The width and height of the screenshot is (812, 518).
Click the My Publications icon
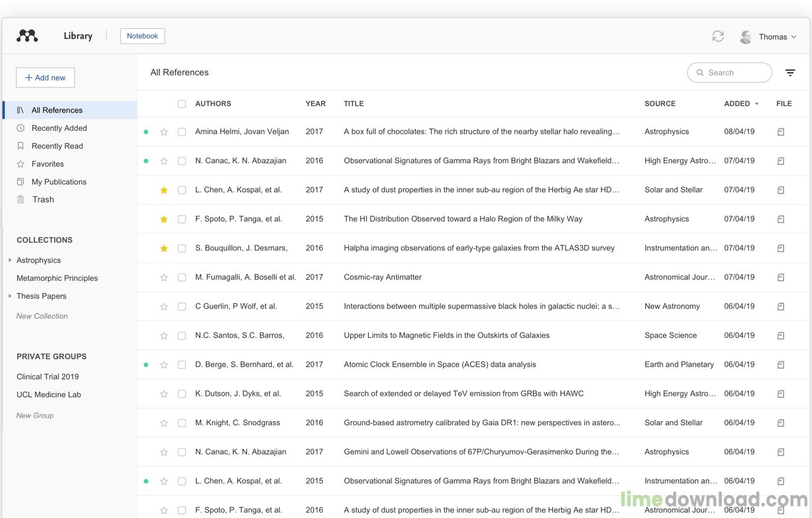[x=20, y=181]
